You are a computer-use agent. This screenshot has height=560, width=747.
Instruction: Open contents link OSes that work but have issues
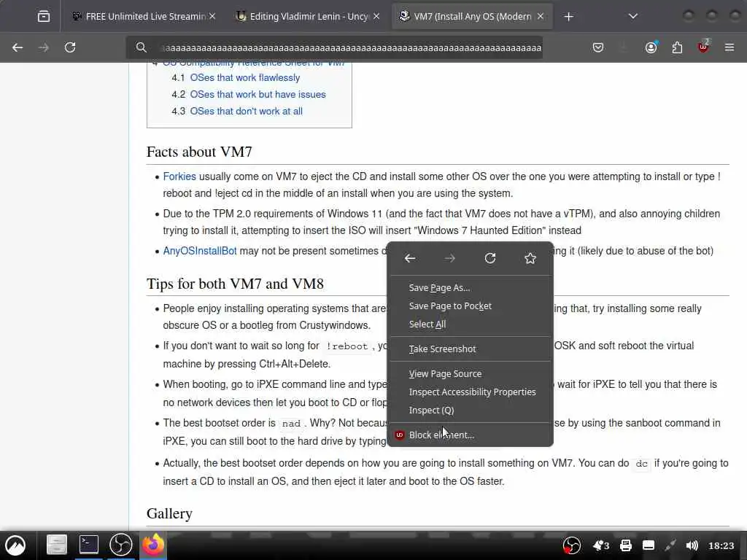[258, 94]
